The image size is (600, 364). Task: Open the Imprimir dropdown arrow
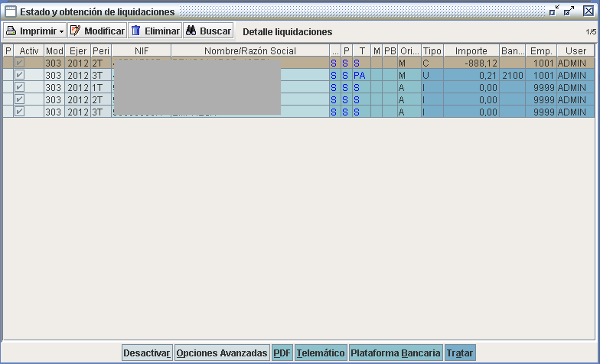pos(61,32)
